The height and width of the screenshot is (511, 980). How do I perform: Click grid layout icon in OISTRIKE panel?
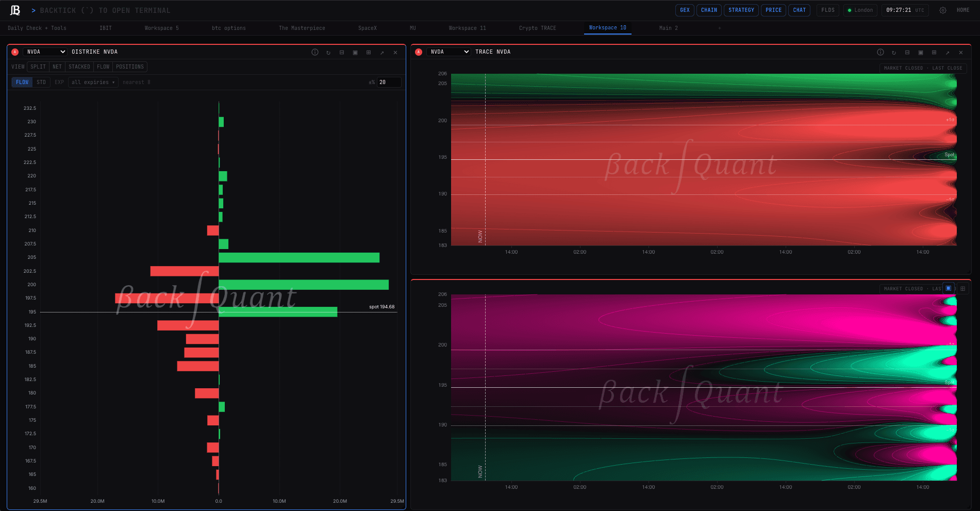pyautogui.click(x=369, y=52)
